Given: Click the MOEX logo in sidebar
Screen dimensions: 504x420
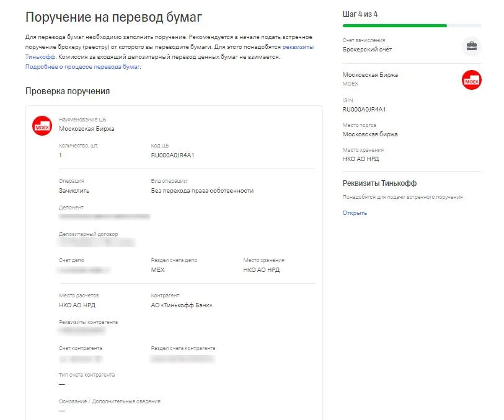Looking at the screenshot, I should tap(472, 80).
